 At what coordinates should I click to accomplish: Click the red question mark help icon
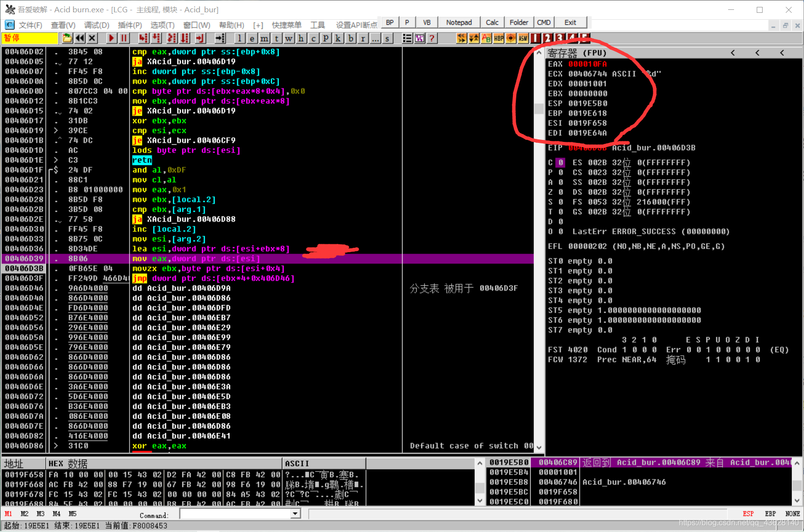click(432, 38)
